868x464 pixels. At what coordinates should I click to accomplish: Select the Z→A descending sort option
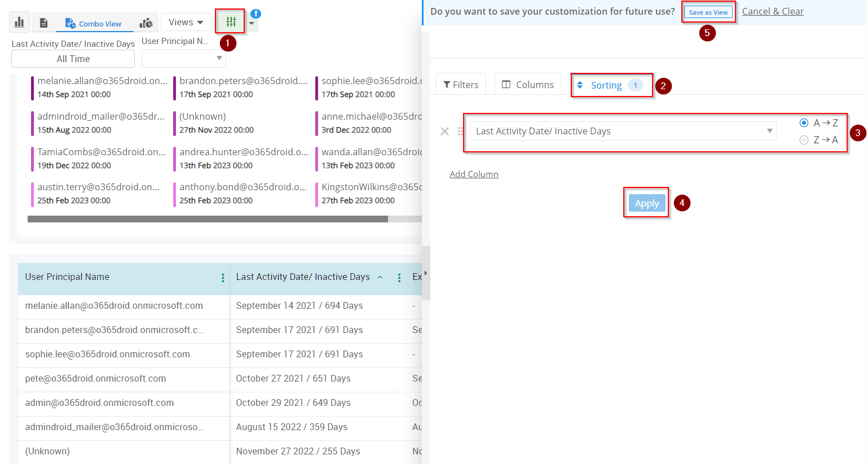(804, 140)
